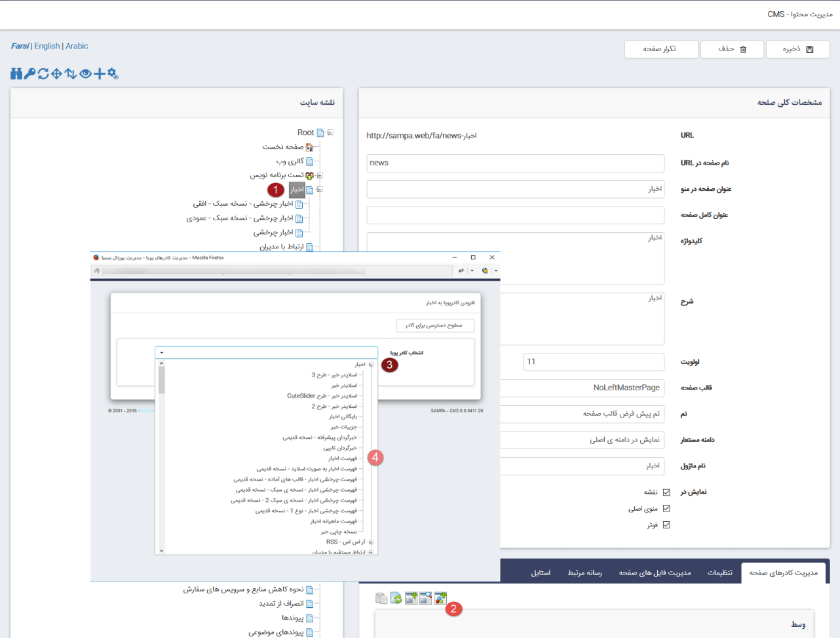Click the page refresh icon with green arrows

coord(396,598)
